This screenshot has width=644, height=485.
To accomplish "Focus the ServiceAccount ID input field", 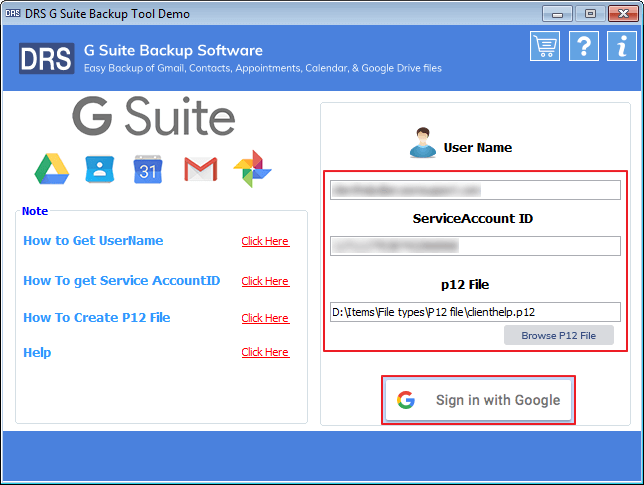I will click(475, 246).
